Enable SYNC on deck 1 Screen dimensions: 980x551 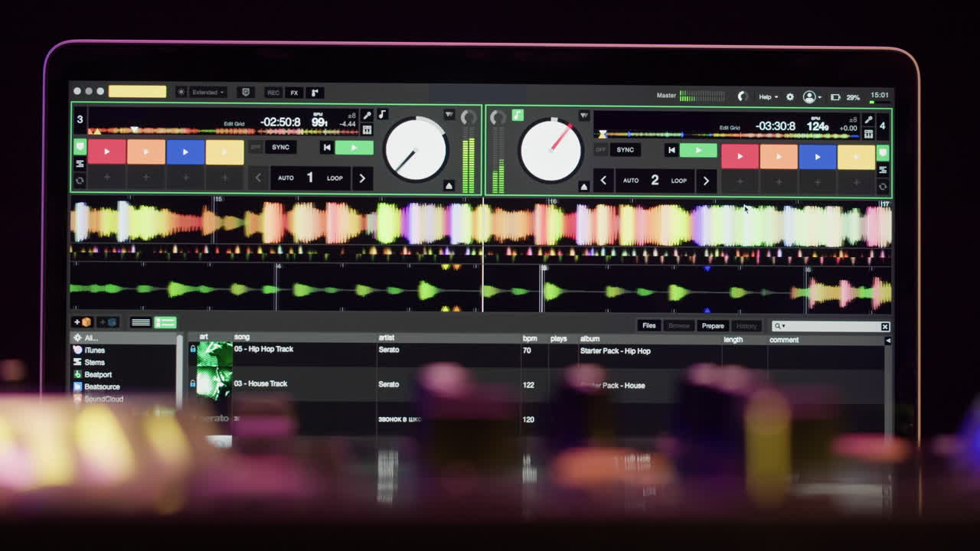click(x=281, y=147)
